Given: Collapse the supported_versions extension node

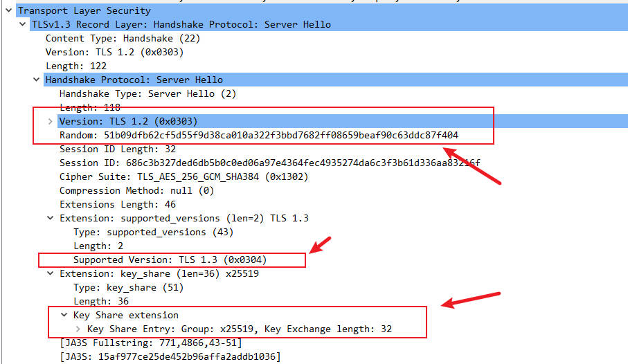Looking at the screenshot, I should tap(50, 218).
